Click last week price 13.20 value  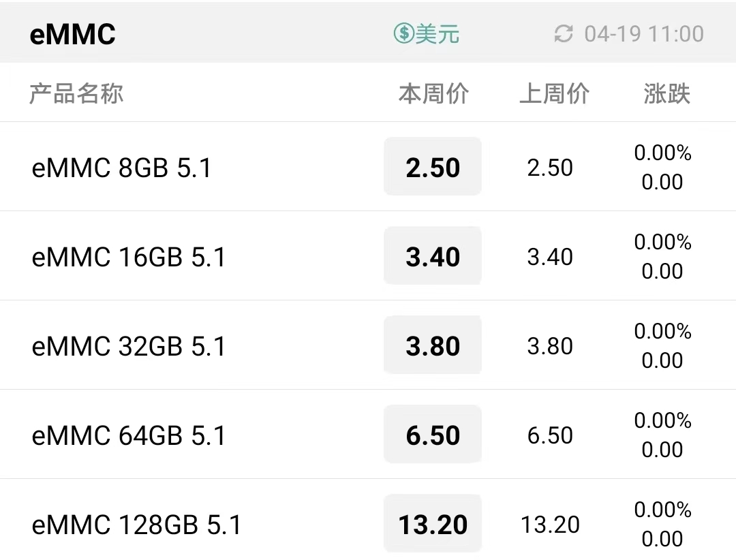tap(550, 525)
